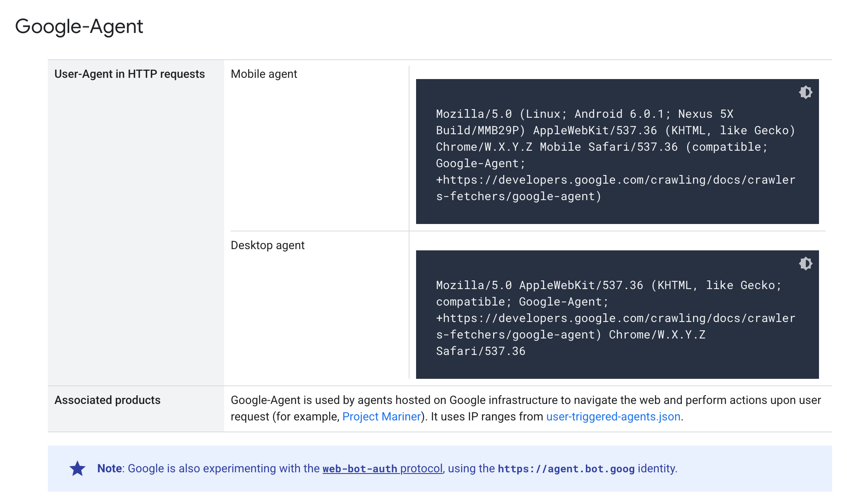Select the 'Mobile agent' label
Image resolution: width=847 pixels, height=504 pixels.
coord(264,74)
